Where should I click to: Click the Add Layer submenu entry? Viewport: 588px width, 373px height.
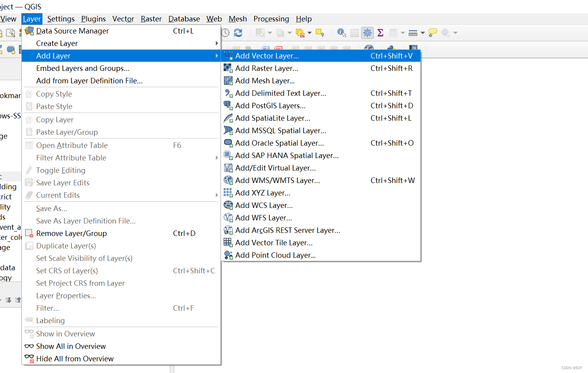pos(121,56)
